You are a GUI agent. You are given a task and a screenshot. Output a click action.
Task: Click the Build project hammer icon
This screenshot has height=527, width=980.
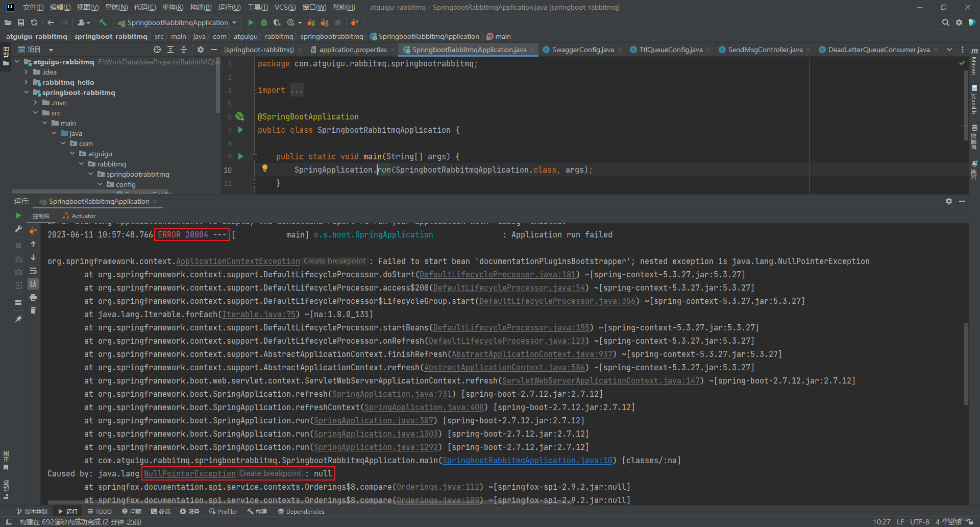[103, 22]
